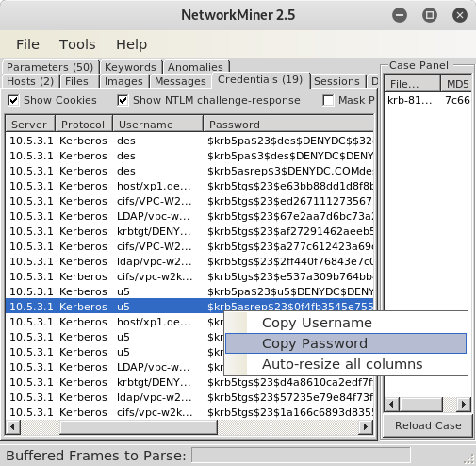Sort by the Server column header
The height and width of the screenshot is (466, 476).
(x=30, y=125)
